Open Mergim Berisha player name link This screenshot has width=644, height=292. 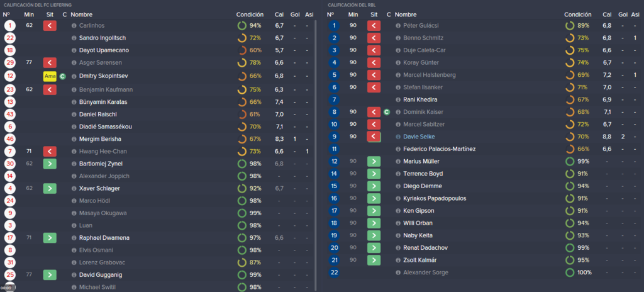click(100, 139)
